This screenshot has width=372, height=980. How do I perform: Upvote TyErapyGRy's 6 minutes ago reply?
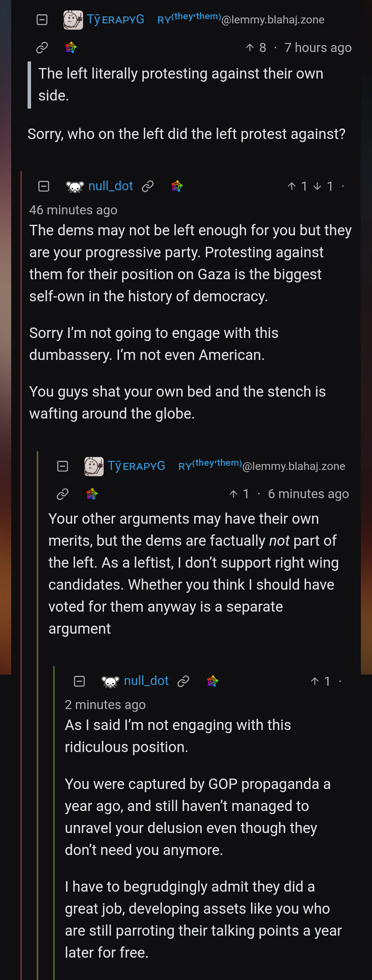tap(234, 494)
